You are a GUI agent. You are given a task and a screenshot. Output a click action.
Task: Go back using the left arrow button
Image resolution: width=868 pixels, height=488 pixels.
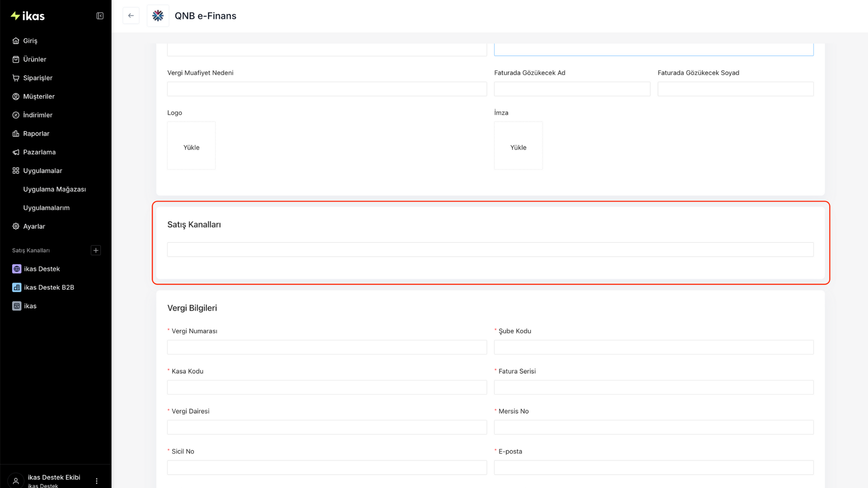(131, 16)
